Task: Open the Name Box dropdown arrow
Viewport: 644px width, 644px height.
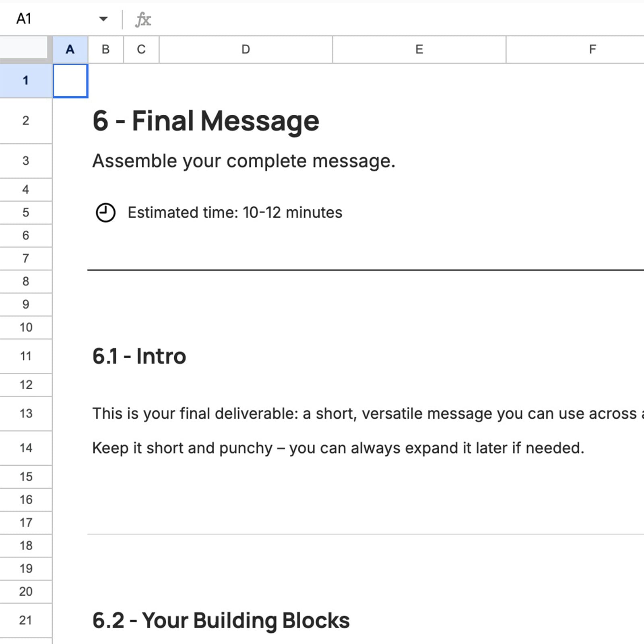Action: (x=104, y=19)
